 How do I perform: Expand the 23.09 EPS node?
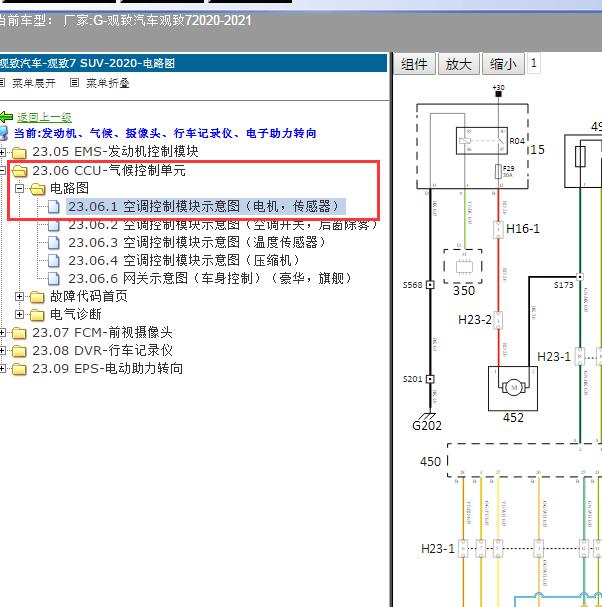(2, 369)
